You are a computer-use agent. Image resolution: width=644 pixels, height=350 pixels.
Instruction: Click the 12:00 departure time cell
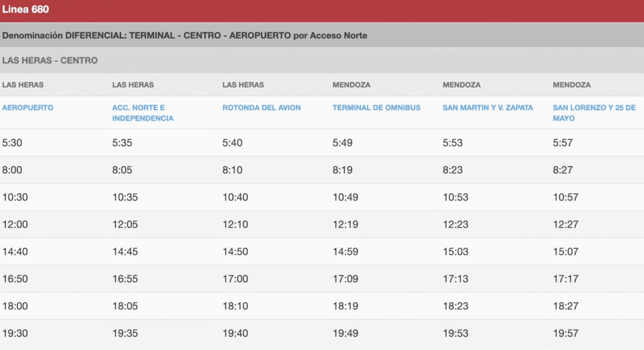click(15, 225)
